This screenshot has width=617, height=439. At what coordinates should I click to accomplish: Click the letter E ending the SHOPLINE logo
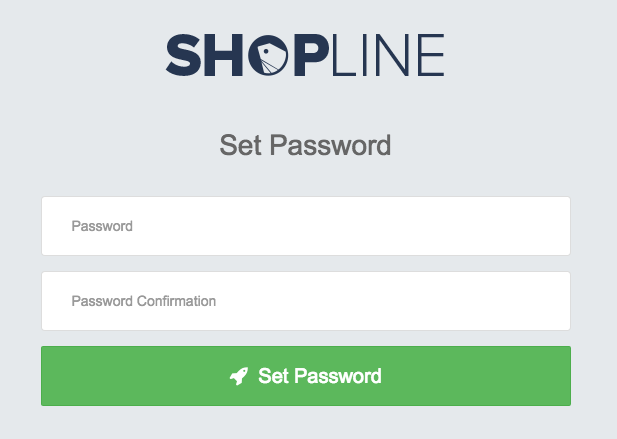431,55
